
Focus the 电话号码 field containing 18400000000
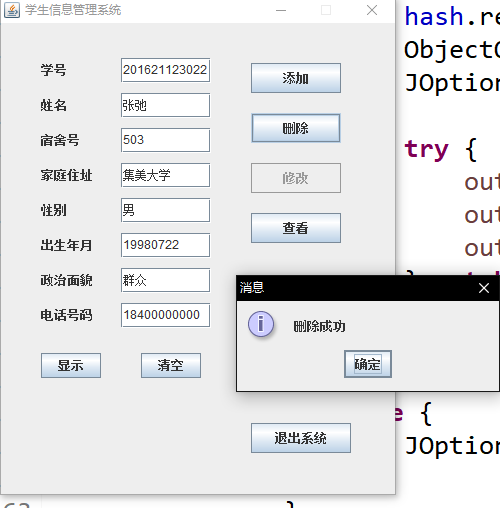[165, 315]
